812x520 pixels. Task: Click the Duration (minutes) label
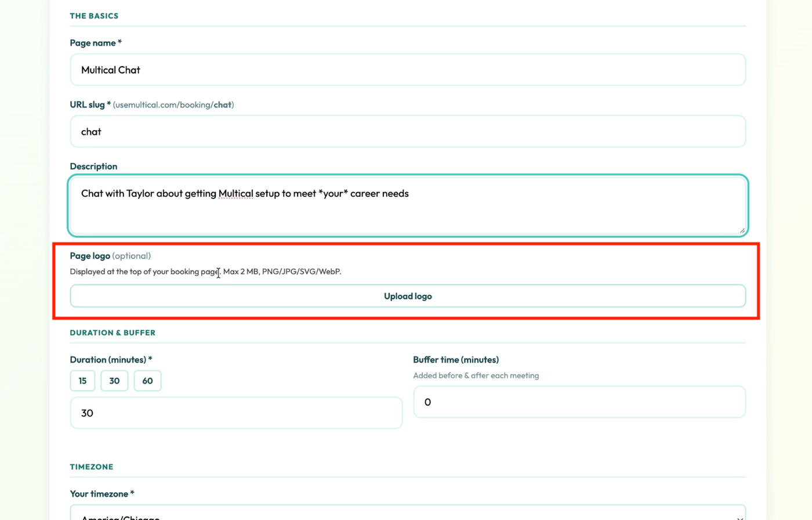111,360
